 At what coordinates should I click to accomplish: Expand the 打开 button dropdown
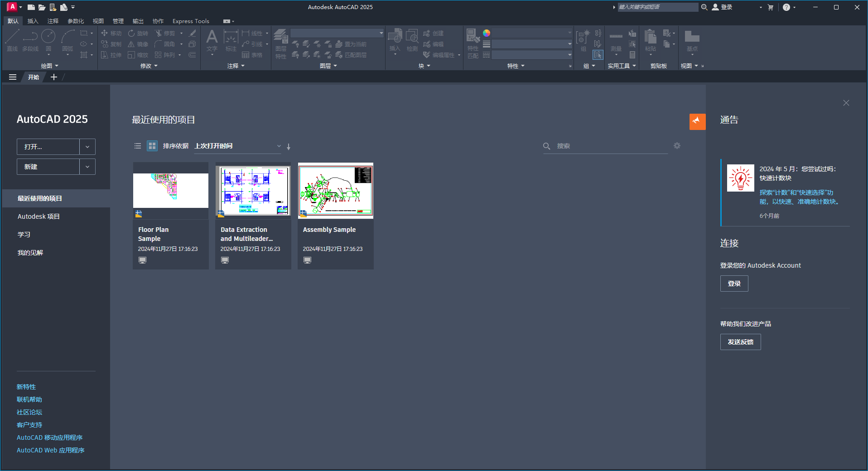point(87,146)
